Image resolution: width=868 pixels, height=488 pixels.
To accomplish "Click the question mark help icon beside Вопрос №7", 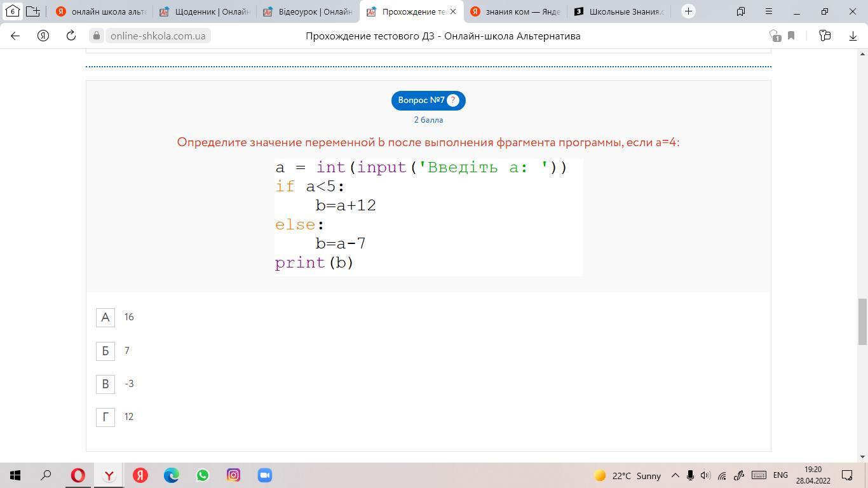I will coord(452,100).
